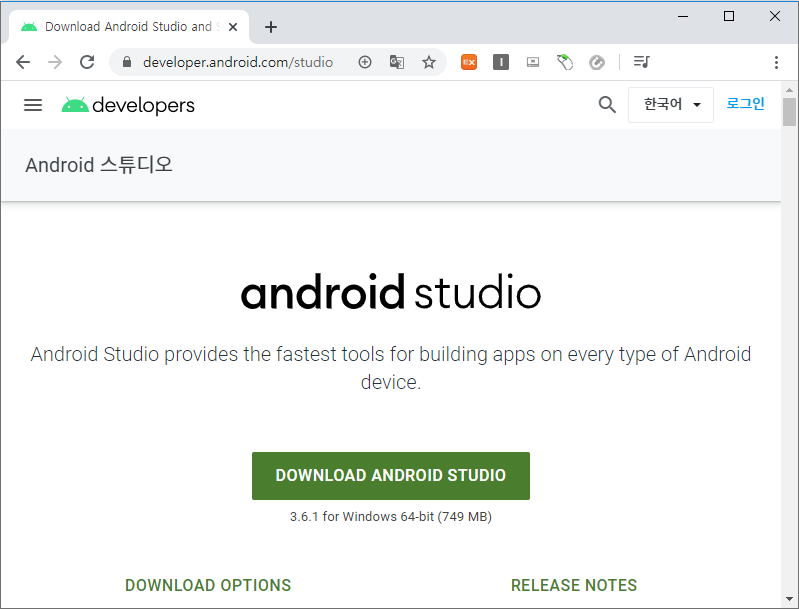Open a new browser tab
Image resolution: width=799 pixels, height=609 pixels.
pos(271,27)
